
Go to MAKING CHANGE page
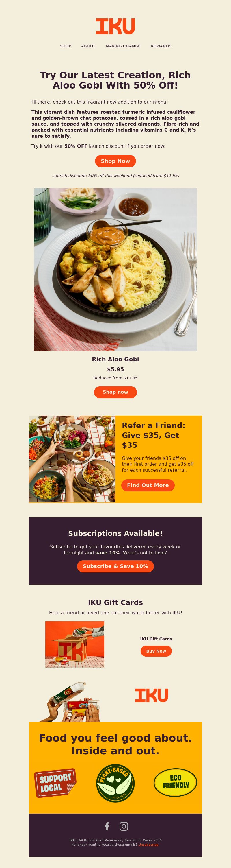(x=123, y=46)
